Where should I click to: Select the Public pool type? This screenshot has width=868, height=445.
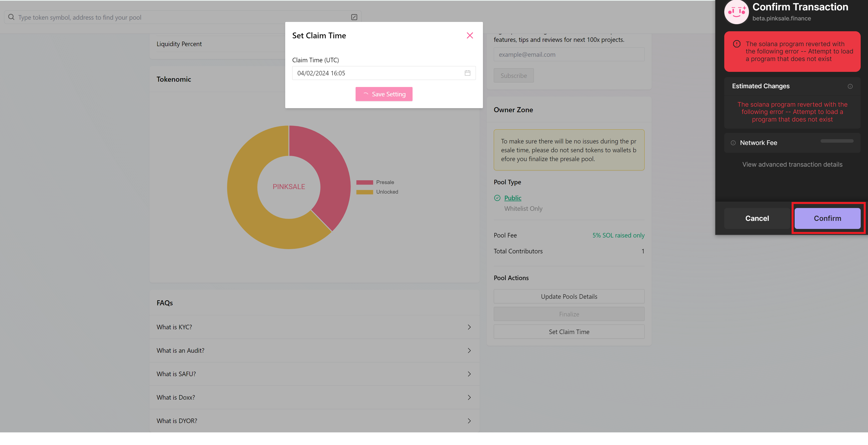pos(512,198)
